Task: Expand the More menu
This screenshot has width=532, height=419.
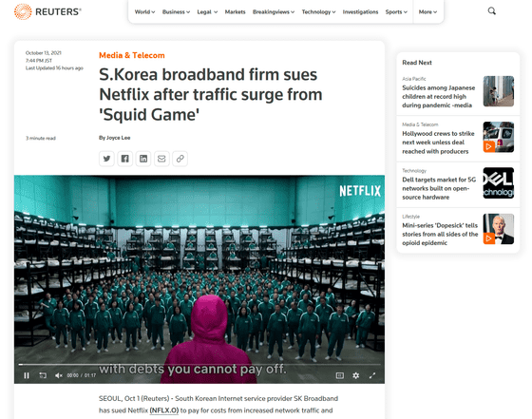Action: tap(427, 11)
